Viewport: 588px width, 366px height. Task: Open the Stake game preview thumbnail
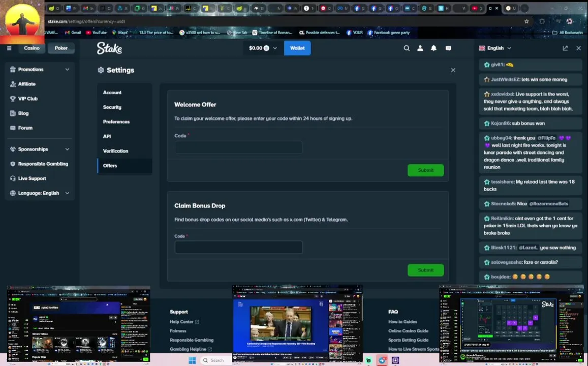click(x=511, y=324)
